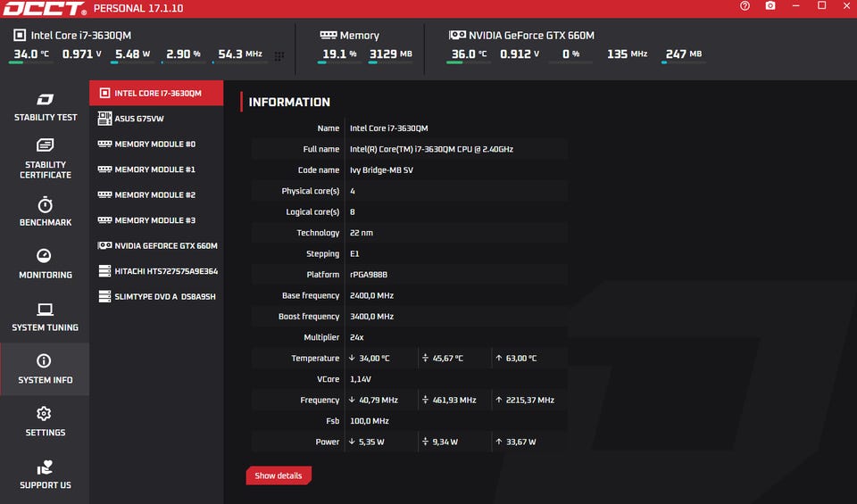Viewport: 857px width, 504px height.
Task: Open the Stability Certificate section
Action: 46,159
